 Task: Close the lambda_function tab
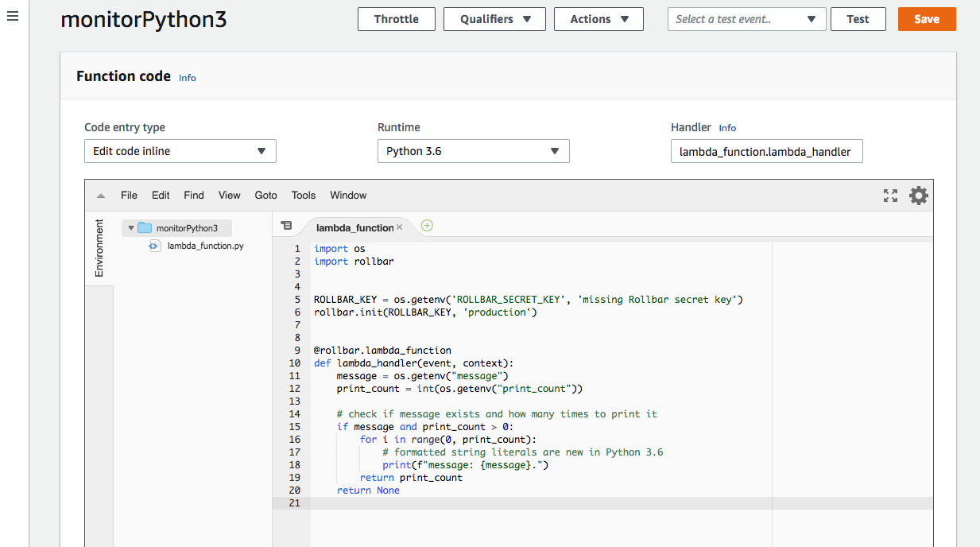(399, 227)
